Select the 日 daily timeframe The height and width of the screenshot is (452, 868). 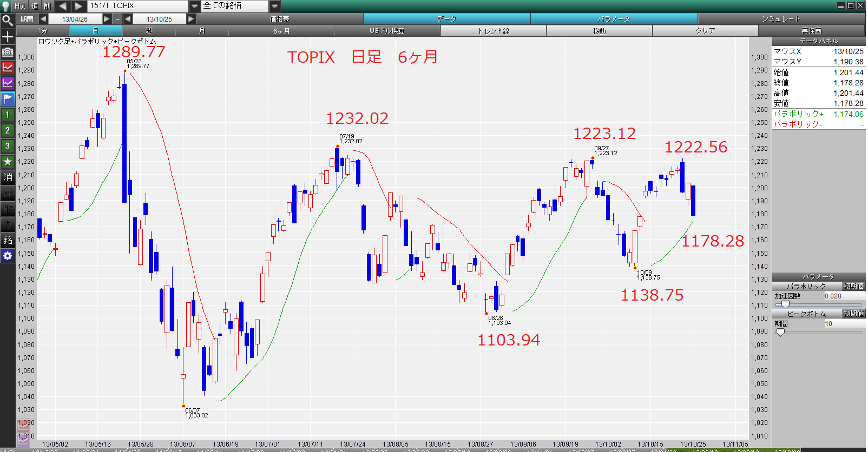tap(96, 31)
